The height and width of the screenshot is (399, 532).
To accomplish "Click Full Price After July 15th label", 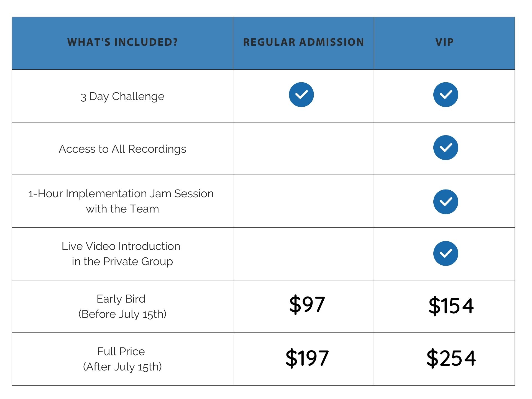I will (x=122, y=359).
